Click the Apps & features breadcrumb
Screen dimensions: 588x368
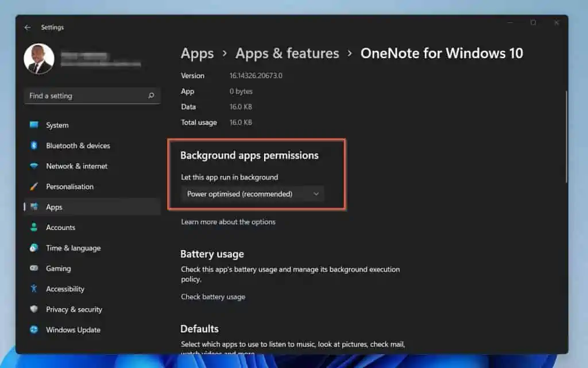tap(287, 53)
